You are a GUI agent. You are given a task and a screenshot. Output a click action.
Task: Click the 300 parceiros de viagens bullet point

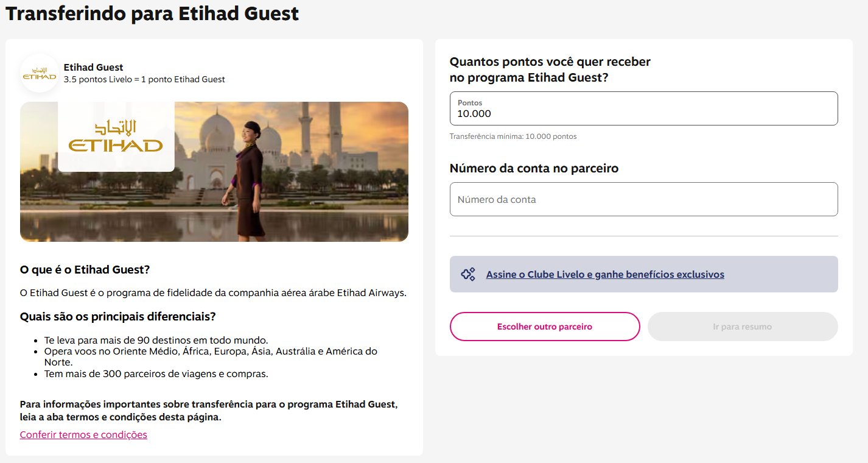coord(156,373)
